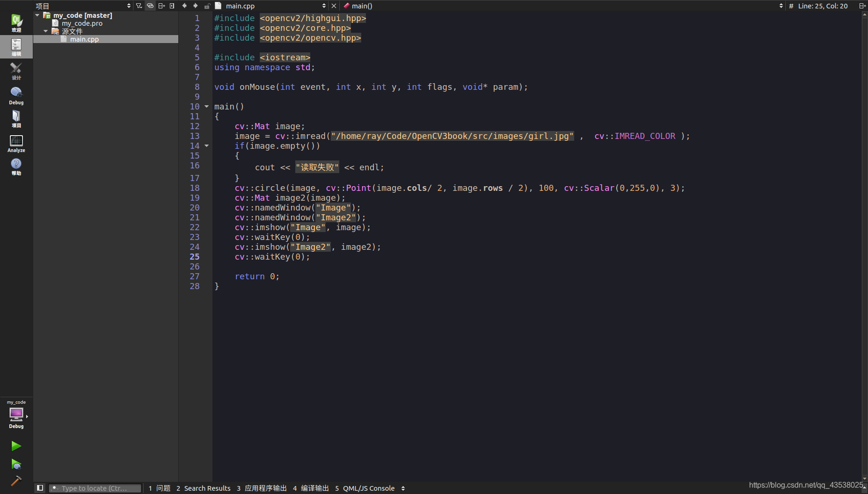The image size is (868, 494).
Task: Click line number 25 in the gutter
Action: point(195,256)
